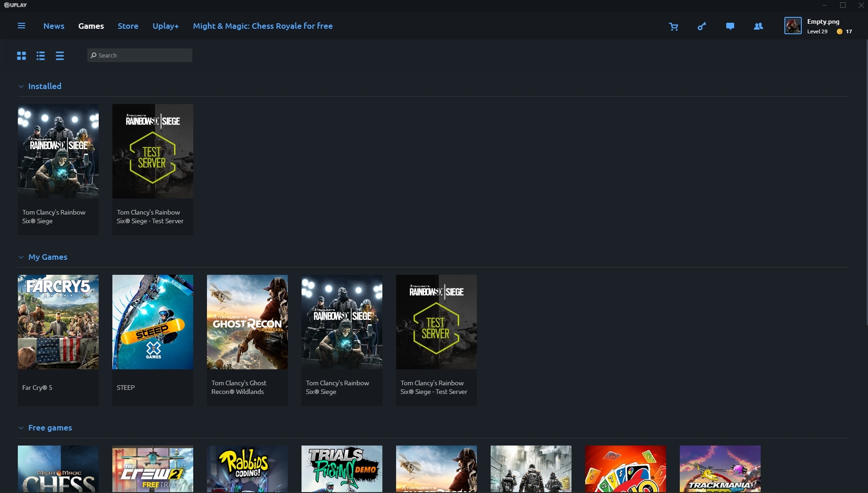
Task: Click the Level 29 text
Action: point(817,31)
